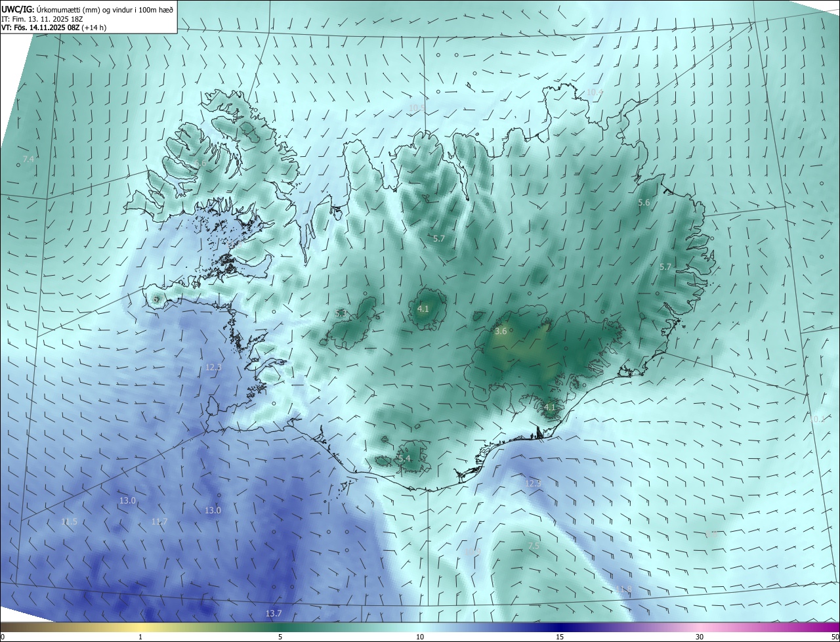
Task: Click the 'VT: Fös. 14.11.2025 08Z (+14 h)' line
Action: (55, 28)
